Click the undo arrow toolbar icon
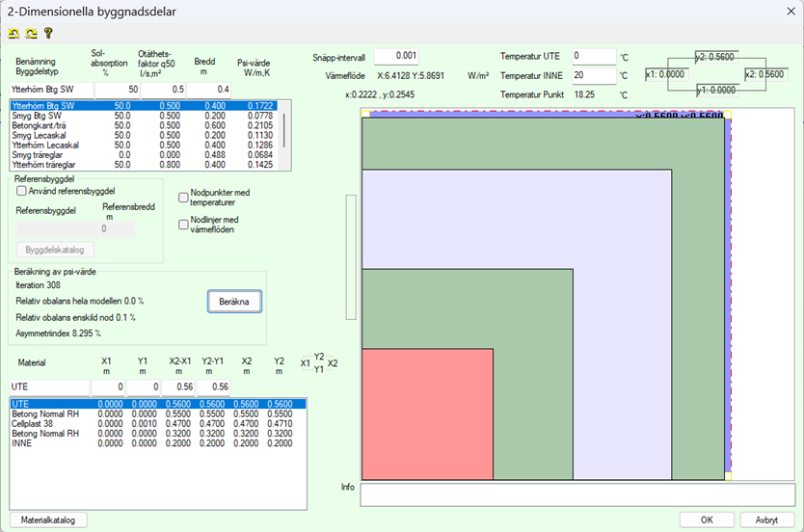Image resolution: width=804 pixels, height=532 pixels. point(13,33)
